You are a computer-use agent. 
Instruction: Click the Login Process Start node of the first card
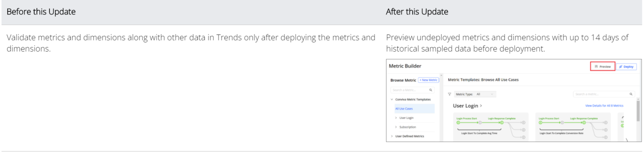(x=458, y=122)
